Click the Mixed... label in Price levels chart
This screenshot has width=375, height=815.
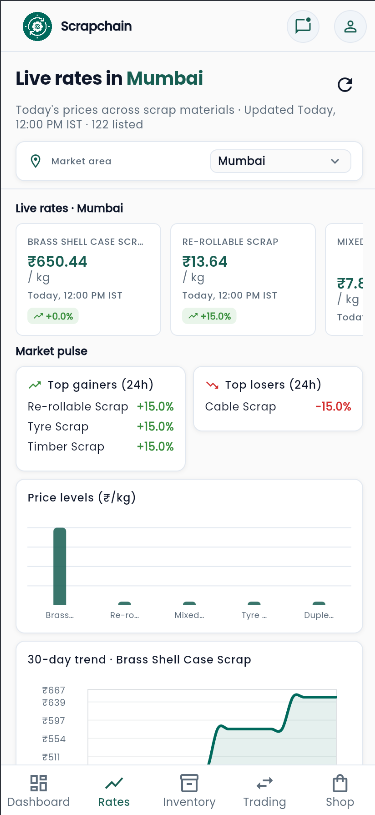click(189, 615)
